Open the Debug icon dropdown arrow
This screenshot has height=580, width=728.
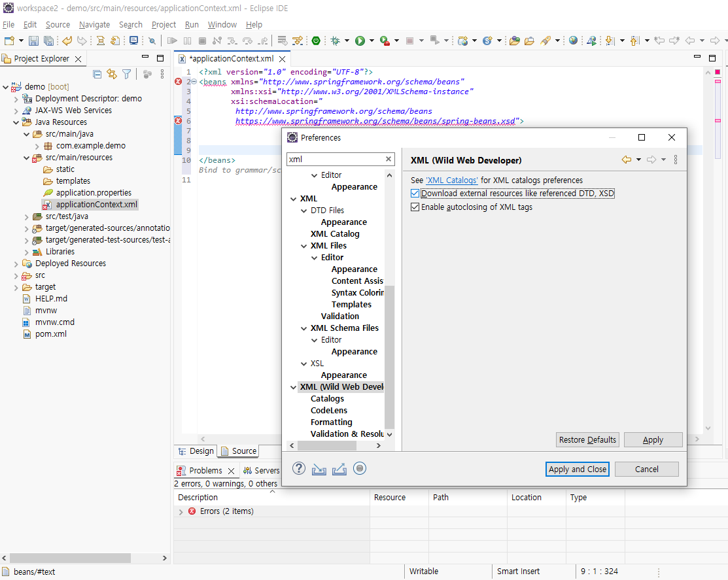click(347, 41)
